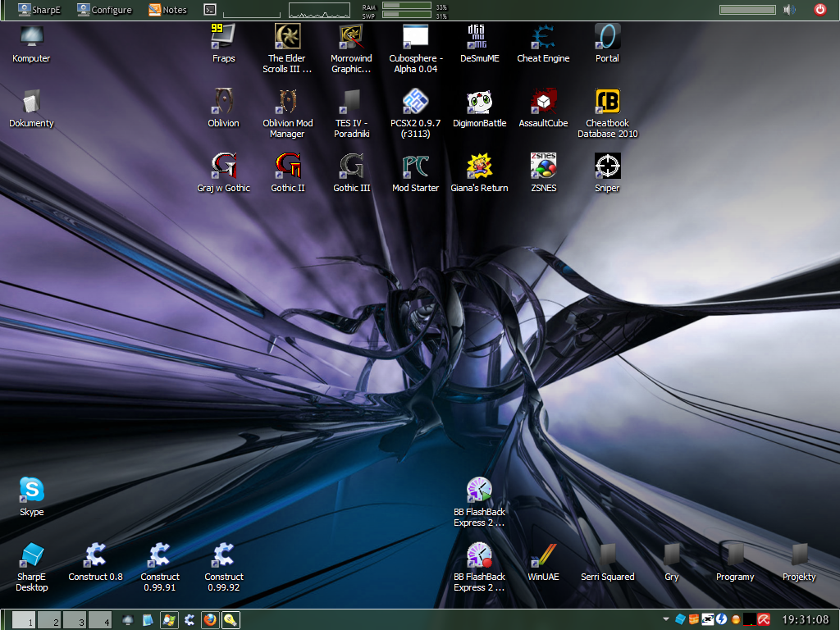This screenshot has width=840, height=630.
Task: Launch the ZSNES emulator icon
Action: point(543,167)
